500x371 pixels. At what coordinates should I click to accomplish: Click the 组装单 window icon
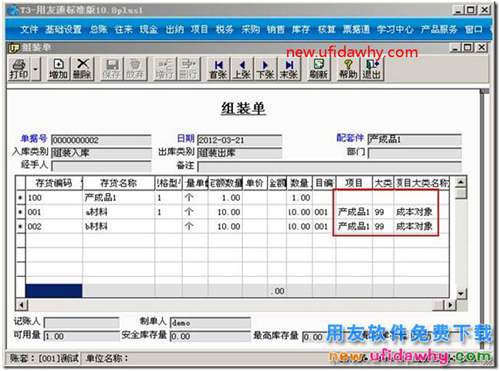14,48
